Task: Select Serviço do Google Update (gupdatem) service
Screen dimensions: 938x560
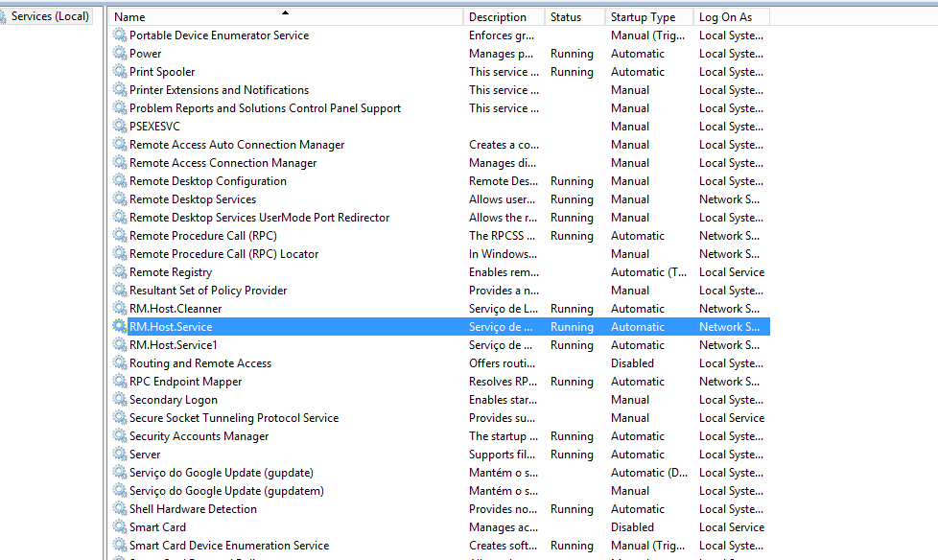Action: [226, 491]
